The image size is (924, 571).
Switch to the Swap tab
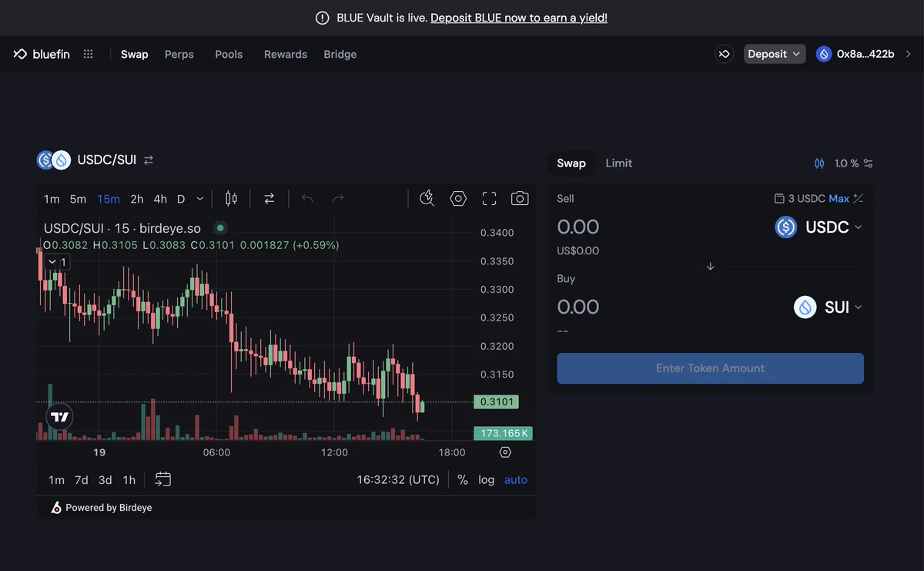click(571, 163)
